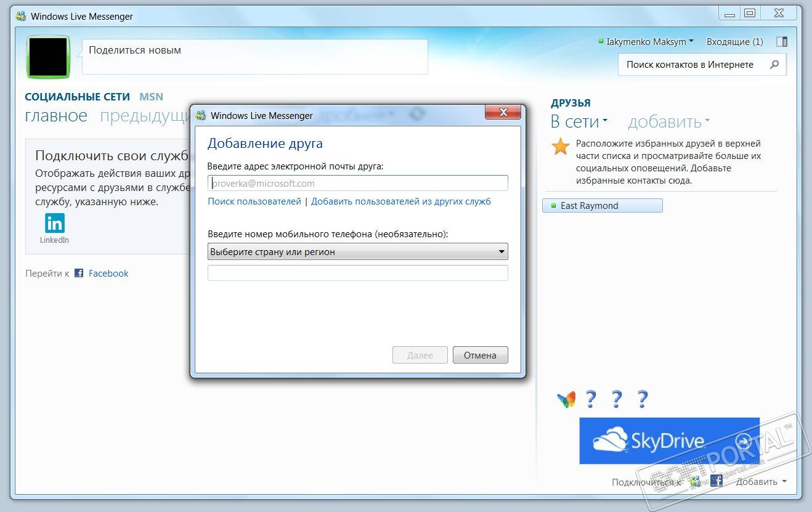Click the magnifier icon in the contact search box
812x512 pixels.
[774, 64]
